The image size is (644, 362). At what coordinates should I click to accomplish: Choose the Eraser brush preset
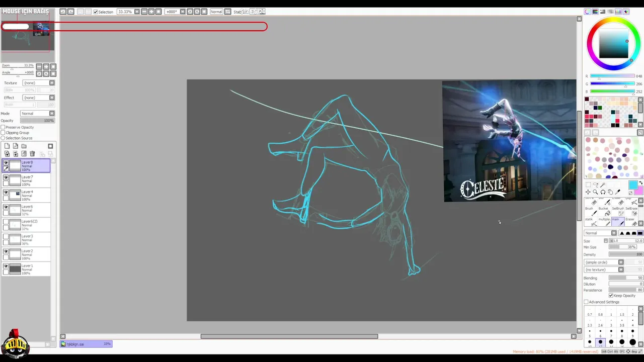631,222
